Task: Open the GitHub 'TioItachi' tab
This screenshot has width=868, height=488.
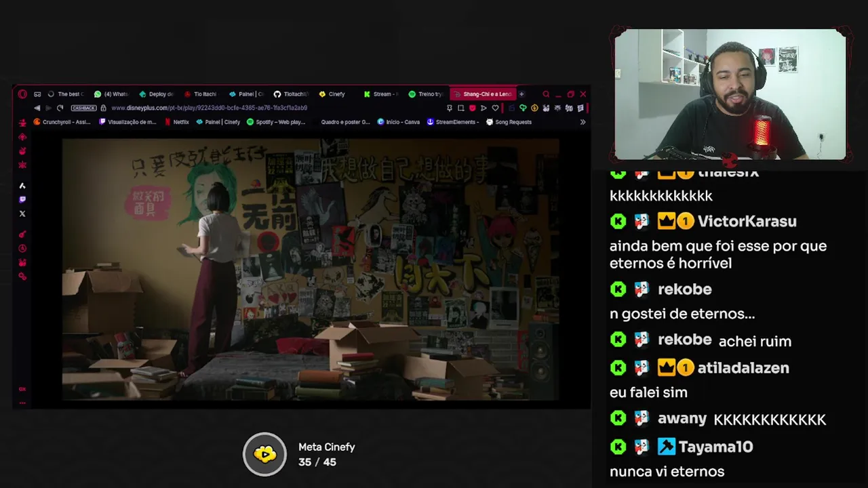Action: 291,94
